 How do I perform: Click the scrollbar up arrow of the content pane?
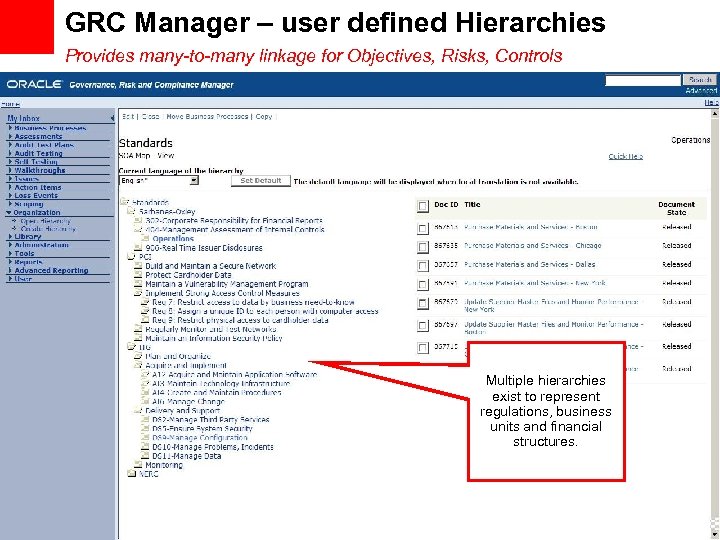715,113
